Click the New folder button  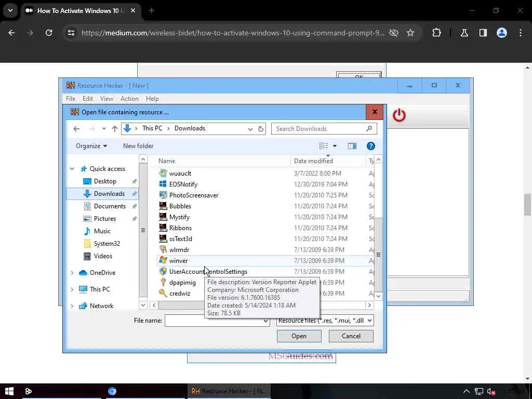pyautogui.click(x=138, y=146)
